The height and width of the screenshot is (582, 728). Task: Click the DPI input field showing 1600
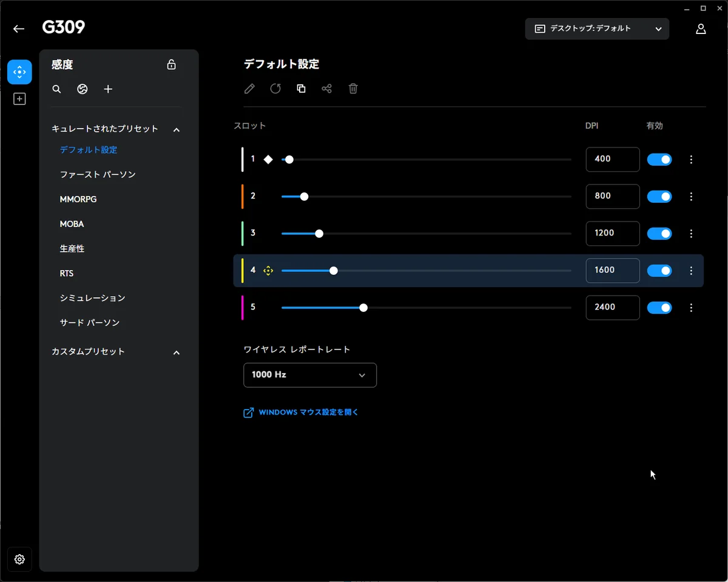tap(612, 271)
